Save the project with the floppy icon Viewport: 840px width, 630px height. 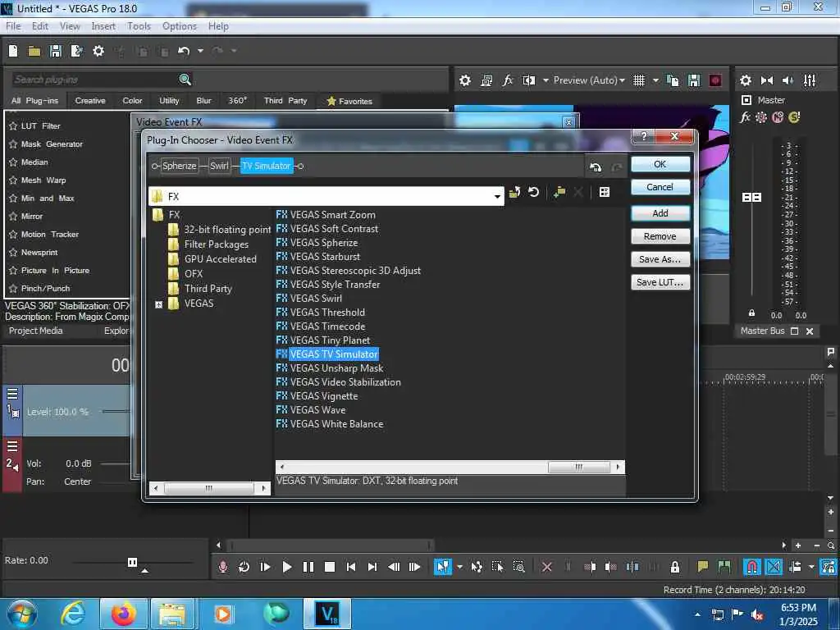(x=55, y=51)
